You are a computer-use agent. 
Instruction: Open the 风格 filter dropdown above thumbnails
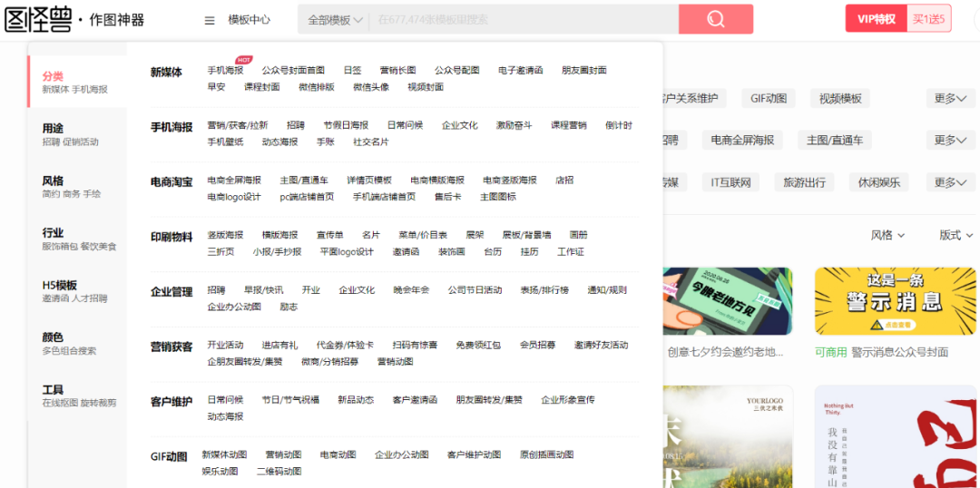[x=887, y=235]
